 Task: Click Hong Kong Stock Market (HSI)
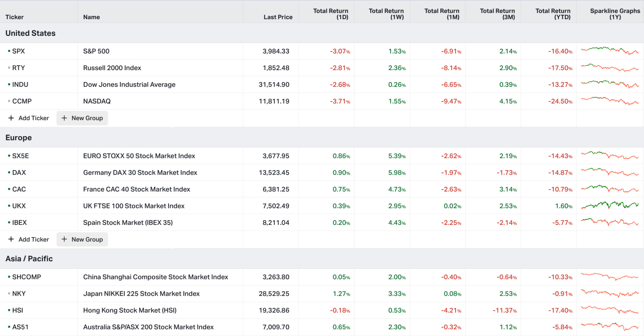pyautogui.click(x=130, y=310)
